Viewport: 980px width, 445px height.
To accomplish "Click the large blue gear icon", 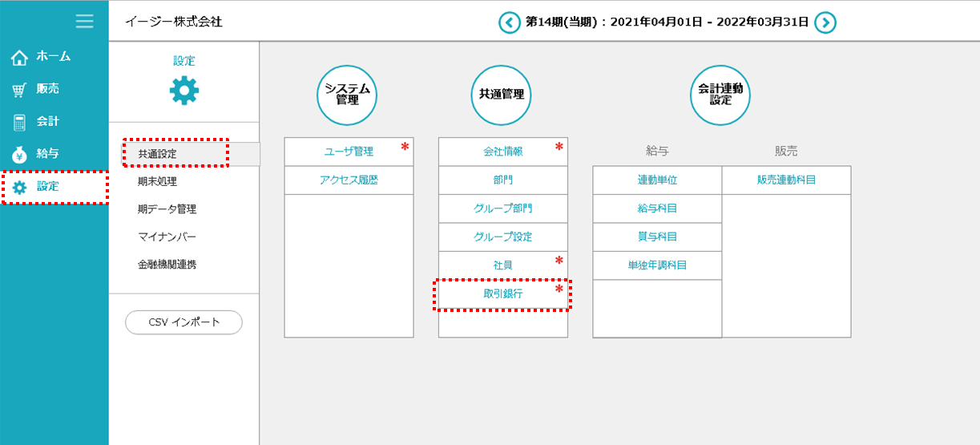I will tap(184, 91).
